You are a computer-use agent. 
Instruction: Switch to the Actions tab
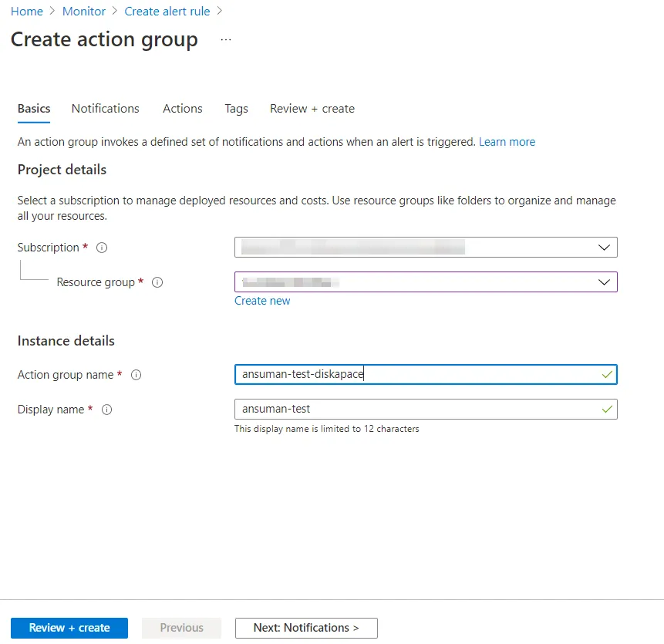(x=183, y=109)
